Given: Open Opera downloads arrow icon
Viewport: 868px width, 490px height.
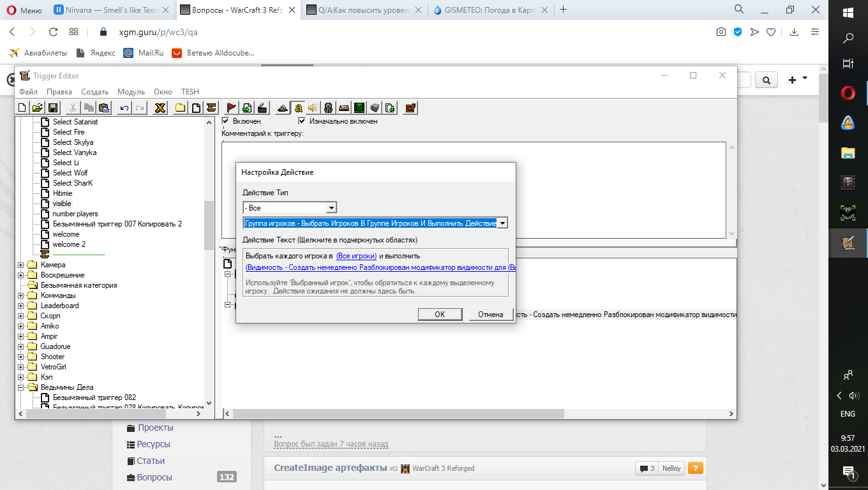Looking at the screenshot, I should 795,32.
